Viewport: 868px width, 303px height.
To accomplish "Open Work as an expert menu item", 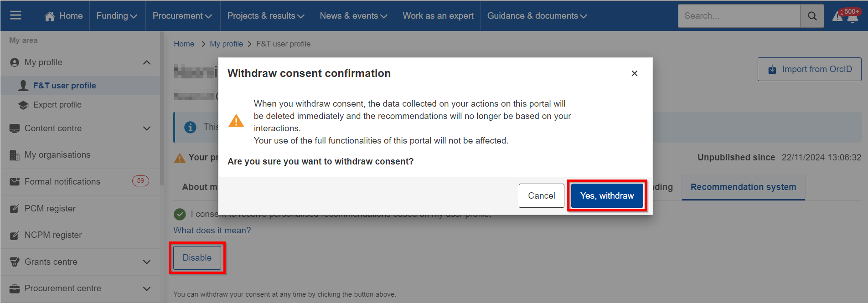I will point(438,15).
